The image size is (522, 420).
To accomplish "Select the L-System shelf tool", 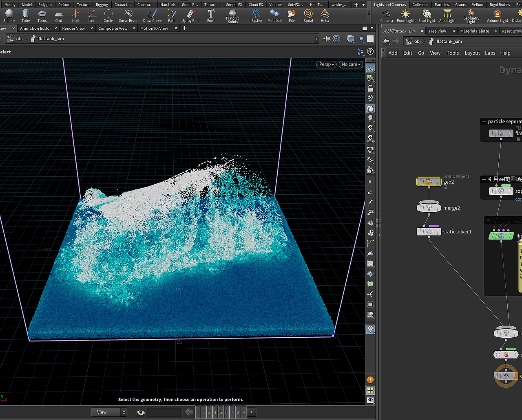I will pyautogui.click(x=255, y=16).
